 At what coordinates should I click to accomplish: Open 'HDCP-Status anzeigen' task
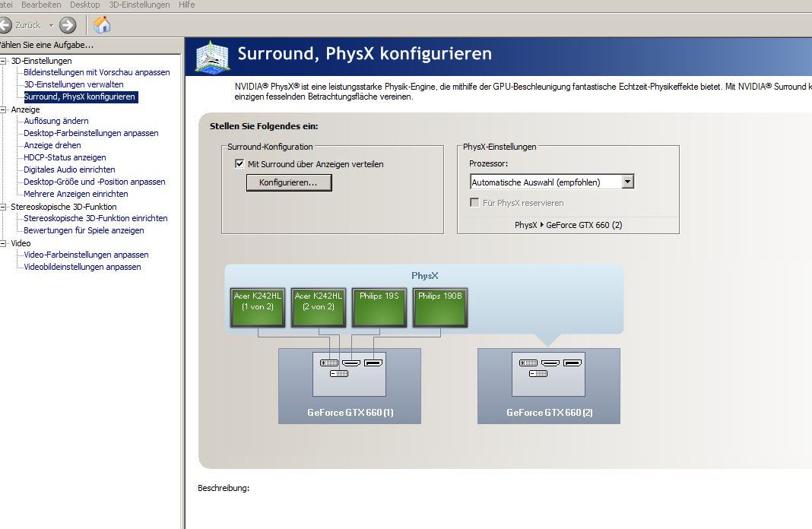point(65,157)
